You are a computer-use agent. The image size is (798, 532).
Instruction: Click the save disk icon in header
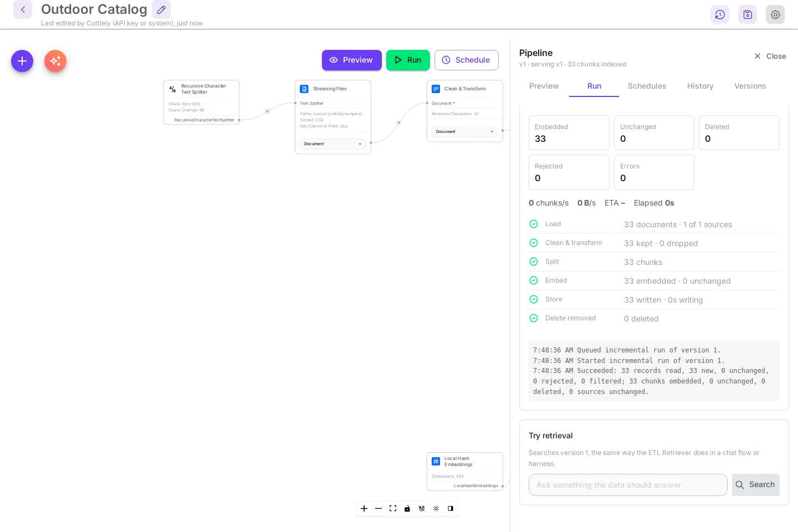(748, 14)
